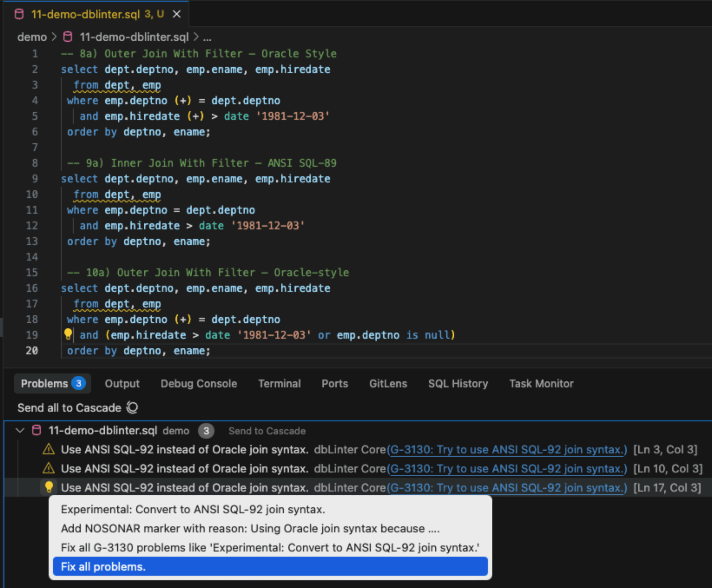Click the database icon next to 11-demo-dblinter.sql in Problems
This screenshot has width=712, height=588.
pos(36,430)
